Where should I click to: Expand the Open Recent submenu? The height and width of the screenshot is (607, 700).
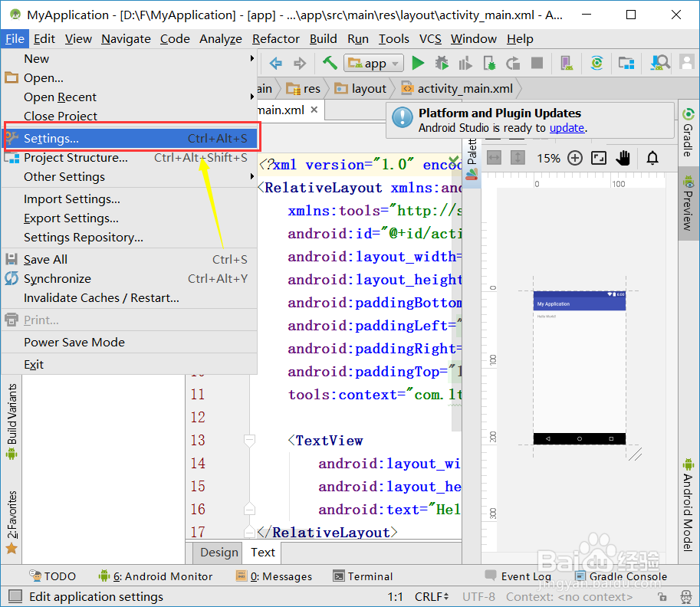pos(129,97)
